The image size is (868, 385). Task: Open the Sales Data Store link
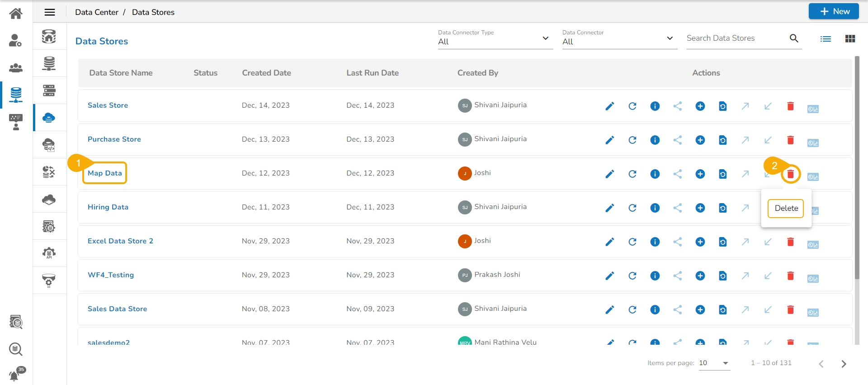117,309
